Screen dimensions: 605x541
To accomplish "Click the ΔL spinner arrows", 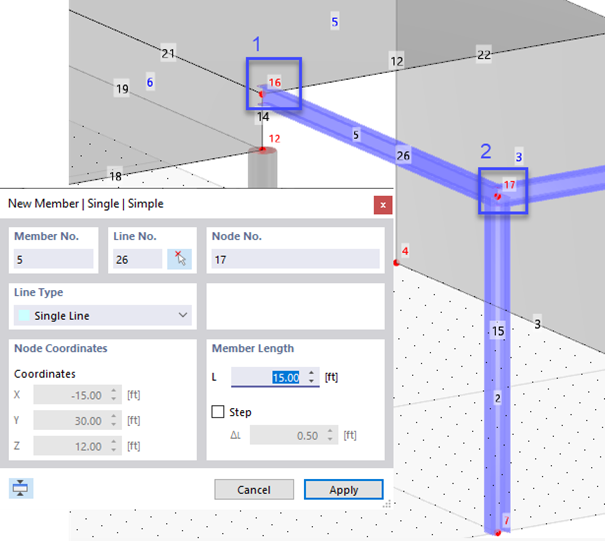I will [x=330, y=435].
